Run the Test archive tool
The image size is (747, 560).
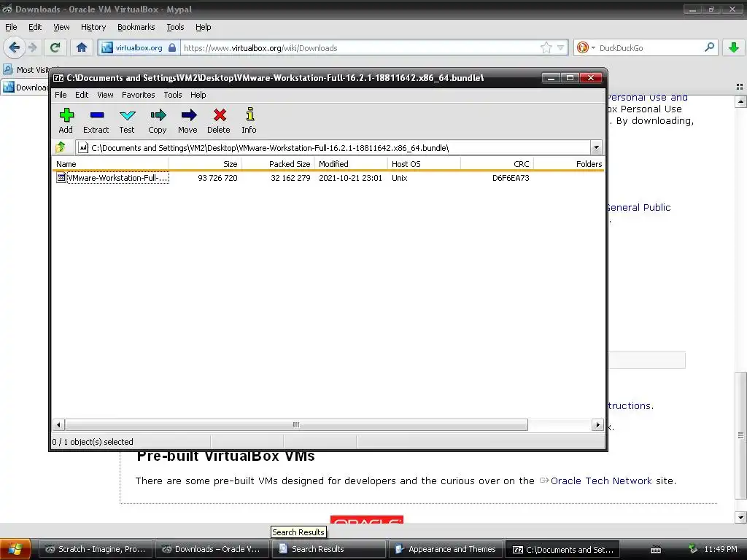click(127, 120)
